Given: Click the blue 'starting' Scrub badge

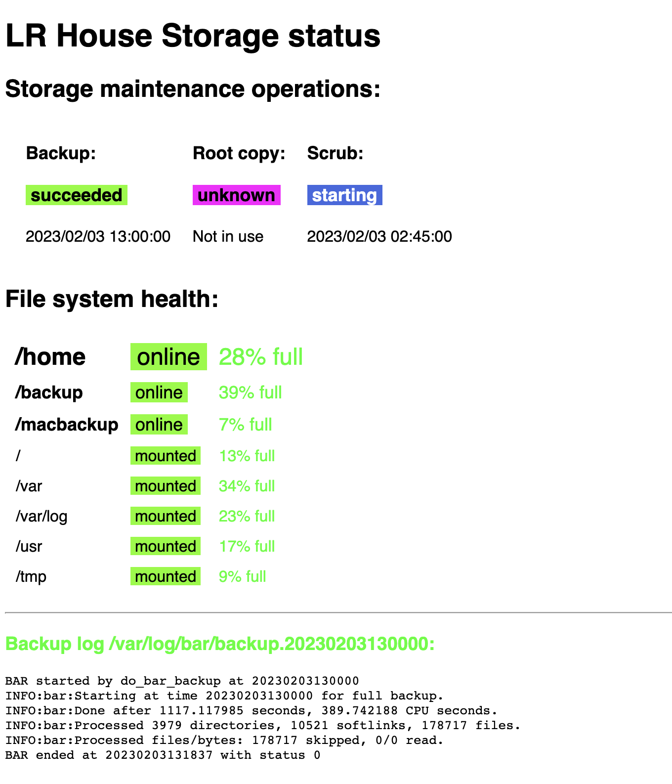Looking at the screenshot, I should click(x=344, y=195).
